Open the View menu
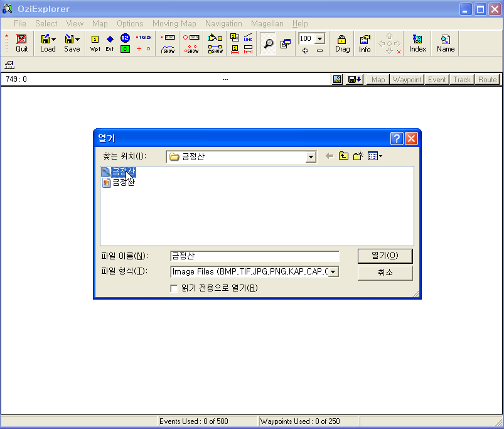This screenshot has width=504, height=429. pyautogui.click(x=75, y=23)
